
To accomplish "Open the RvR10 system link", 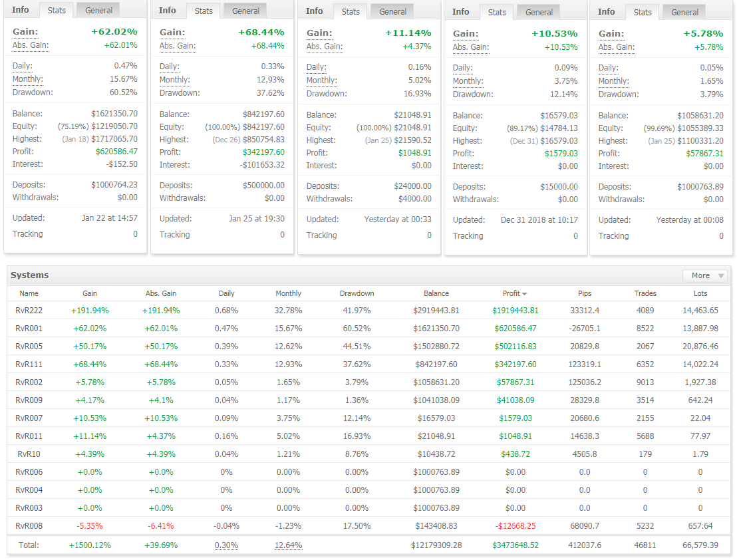I will 29,454.
